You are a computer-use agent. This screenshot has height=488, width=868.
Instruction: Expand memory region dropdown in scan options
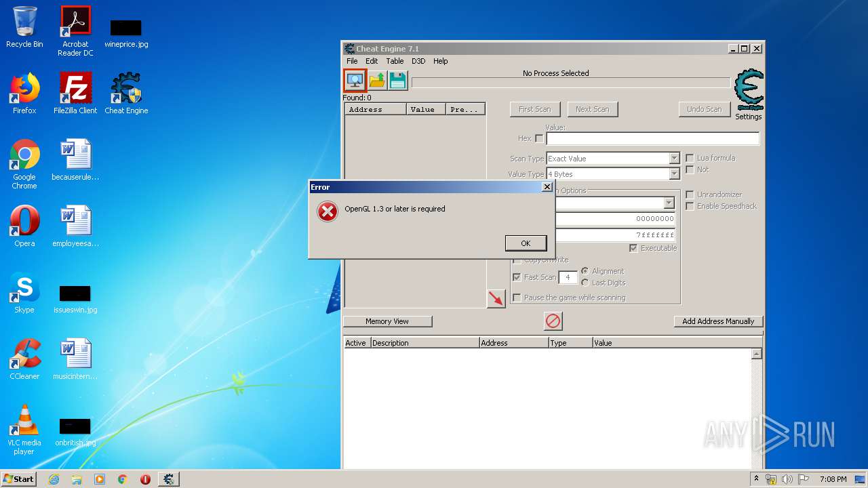coord(669,203)
